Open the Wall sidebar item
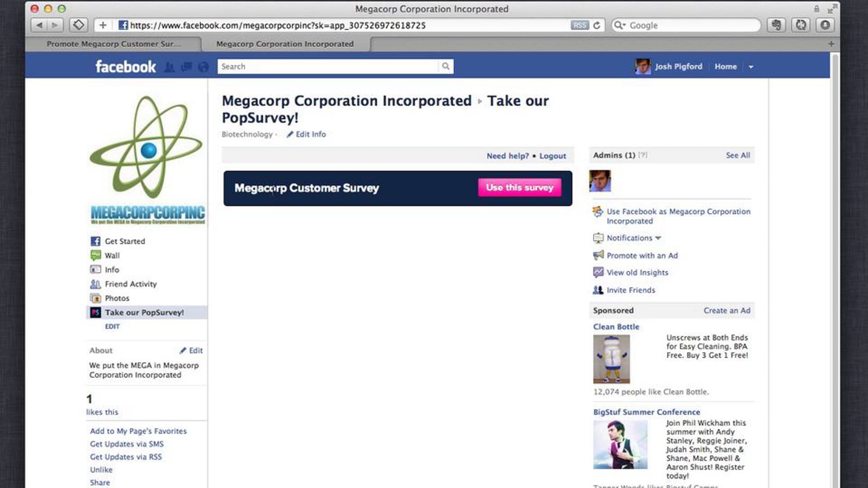This screenshot has width=868, height=488. [x=112, y=256]
